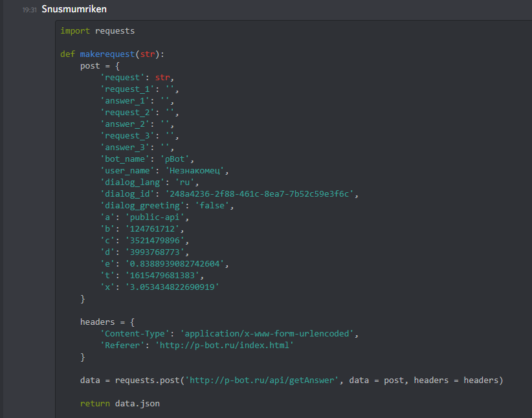Click the 19:31 message timestamp
This screenshot has width=532, height=418.
point(29,10)
